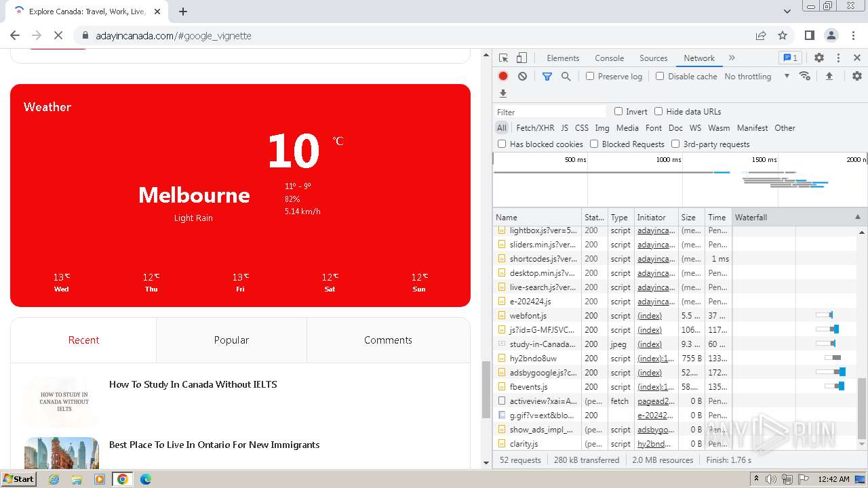Tick the Invert filter checkbox
Viewport: 868px width, 488px height.
coord(618,112)
